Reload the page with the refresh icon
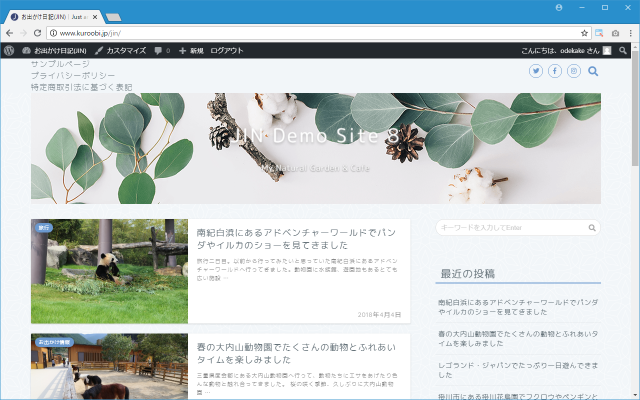 pyautogui.click(x=37, y=33)
